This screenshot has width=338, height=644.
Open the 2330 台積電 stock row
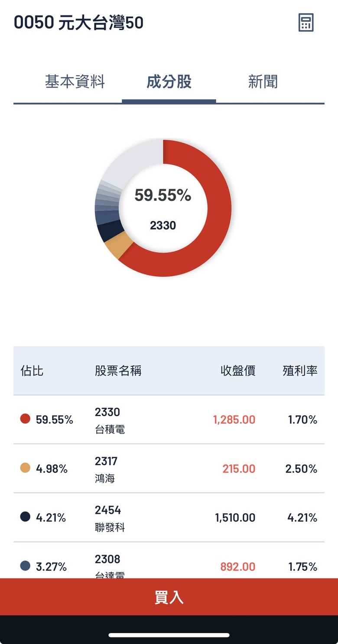(x=169, y=420)
